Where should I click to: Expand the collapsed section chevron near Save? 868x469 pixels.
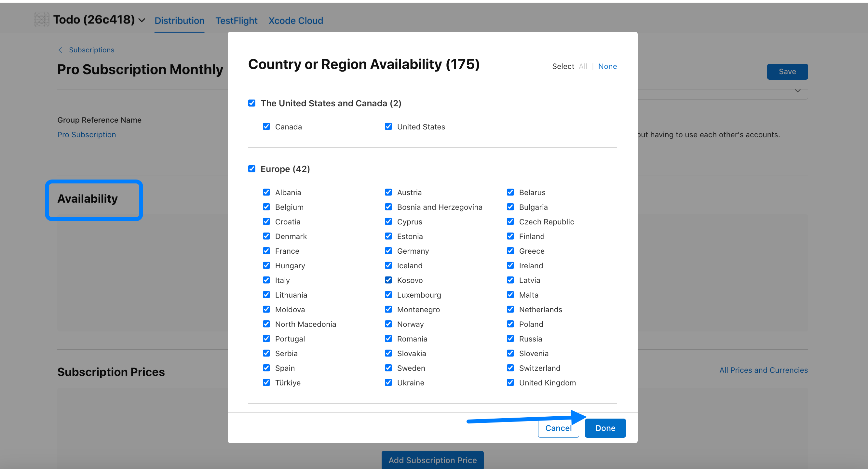click(x=797, y=91)
